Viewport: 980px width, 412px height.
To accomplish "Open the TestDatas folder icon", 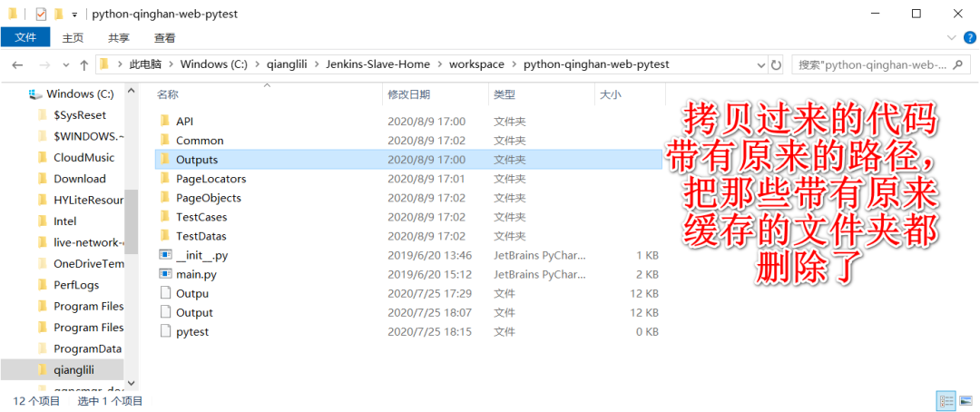I will pyautogui.click(x=165, y=236).
